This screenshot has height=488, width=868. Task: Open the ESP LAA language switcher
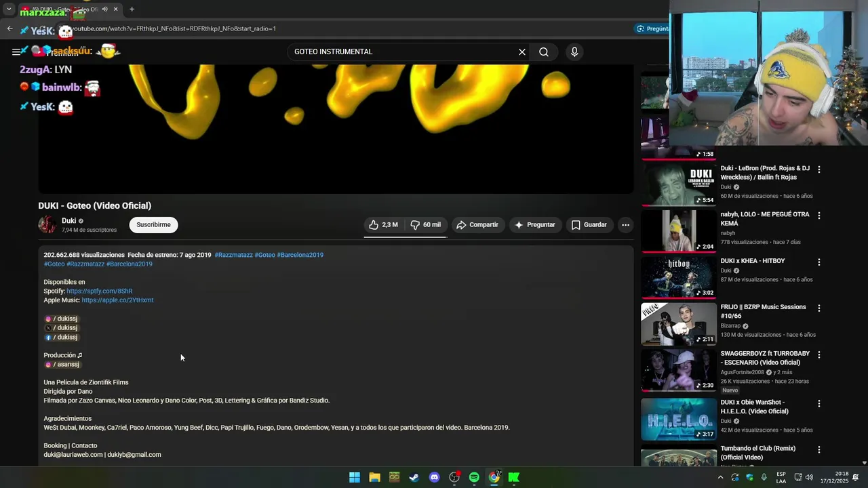pos(781,477)
